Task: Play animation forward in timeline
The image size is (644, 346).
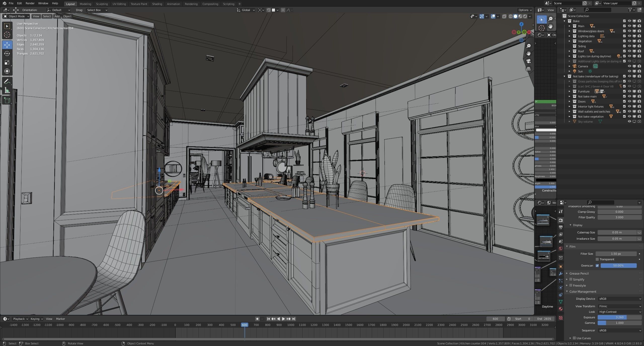Action: tap(284, 319)
